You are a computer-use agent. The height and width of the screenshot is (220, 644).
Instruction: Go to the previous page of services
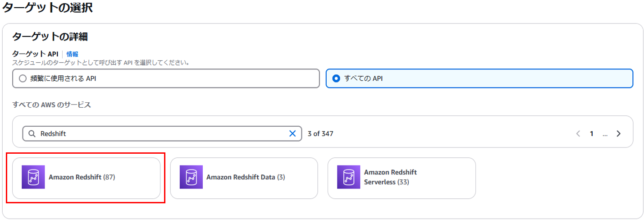coord(578,133)
